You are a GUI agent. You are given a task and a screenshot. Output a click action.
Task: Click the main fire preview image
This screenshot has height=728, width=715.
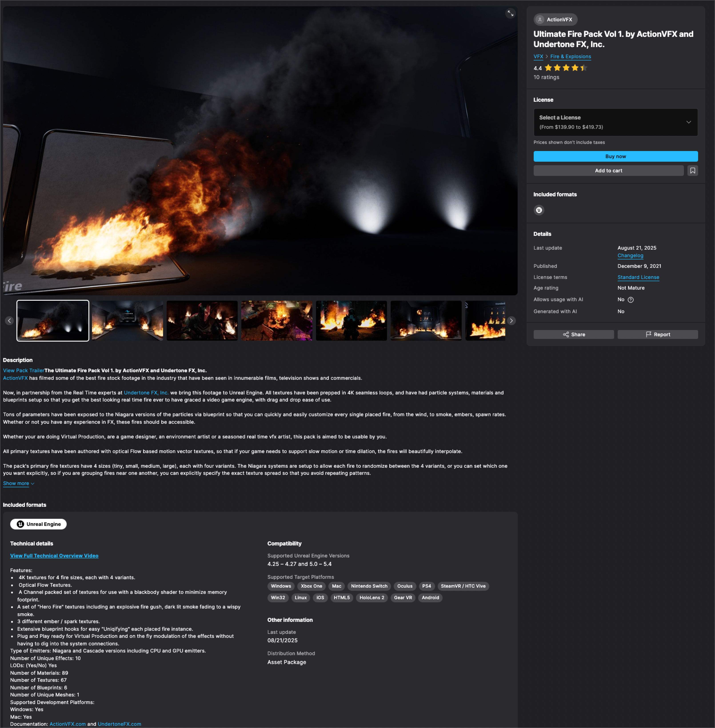click(260, 151)
